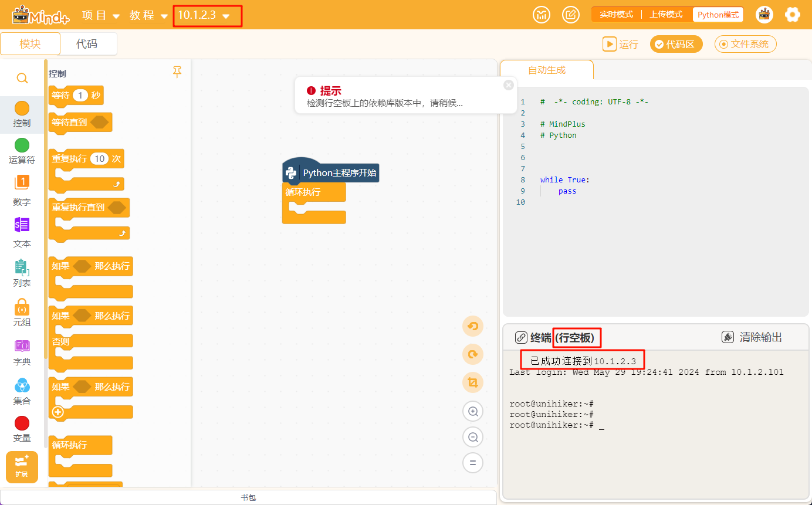Image resolution: width=812 pixels, height=505 pixels.
Task: Click the search magnifier icon in the sidebar
Action: (22, 78)
